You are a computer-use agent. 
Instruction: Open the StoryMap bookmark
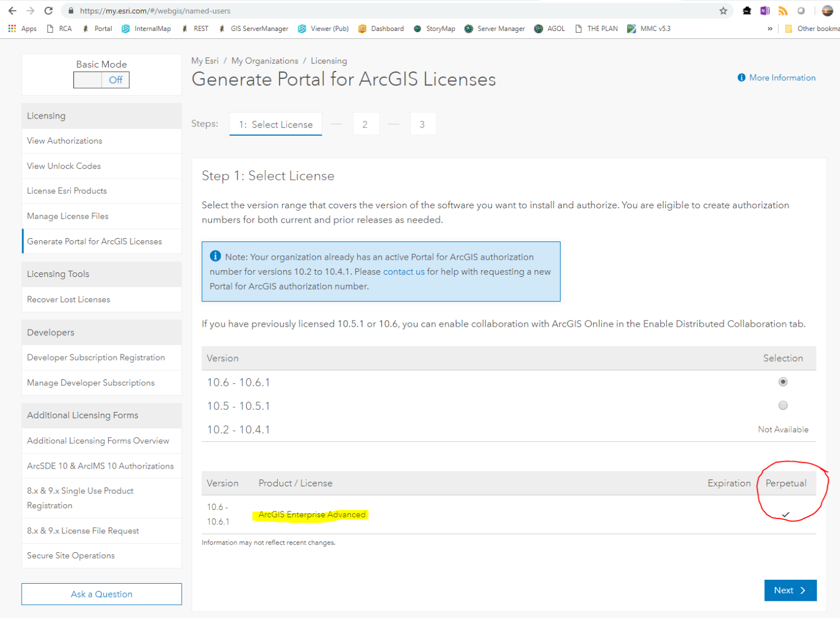434,29
